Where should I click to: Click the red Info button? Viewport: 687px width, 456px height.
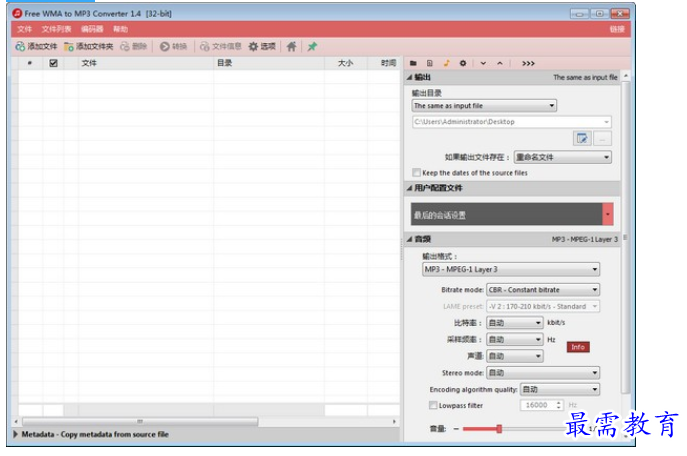tap(578, 347)
